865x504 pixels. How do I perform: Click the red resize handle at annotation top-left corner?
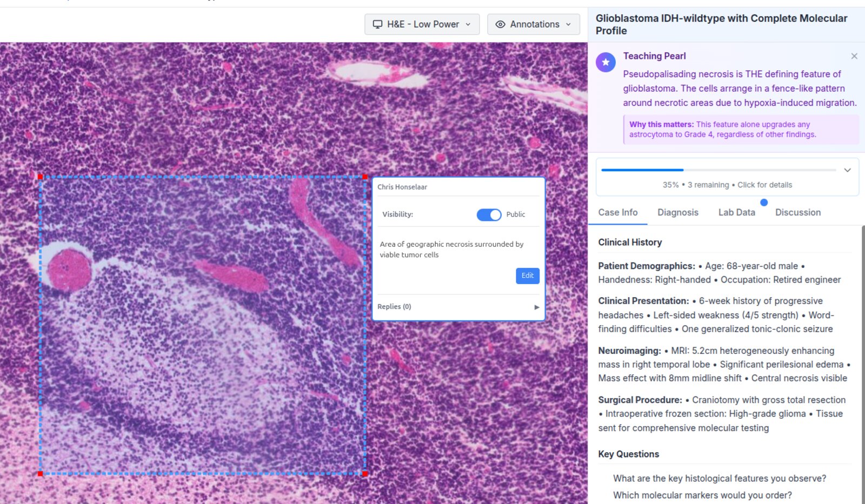tap(40, 176)
